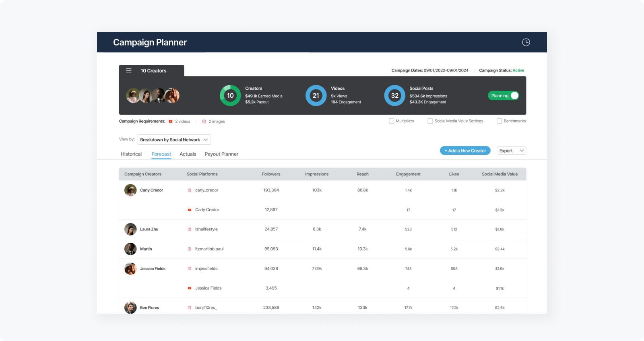Screen dimensions: 644x341
Task: Click Instagram icon for itzmartinb.paul
Action: coord(190,249)
